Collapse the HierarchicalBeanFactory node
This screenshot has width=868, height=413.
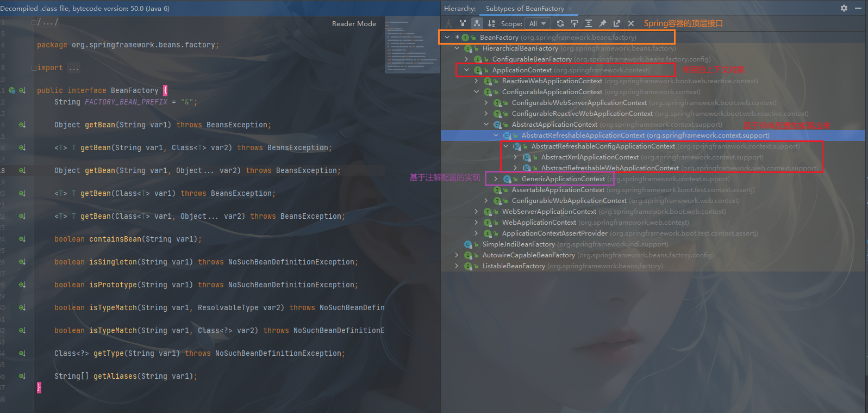457,48
